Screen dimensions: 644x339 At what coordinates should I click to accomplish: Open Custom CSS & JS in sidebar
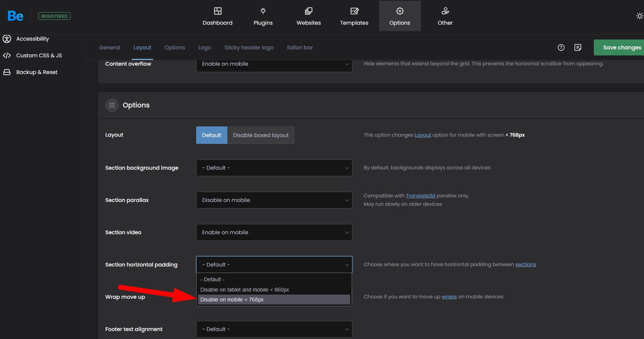point(32,55)
